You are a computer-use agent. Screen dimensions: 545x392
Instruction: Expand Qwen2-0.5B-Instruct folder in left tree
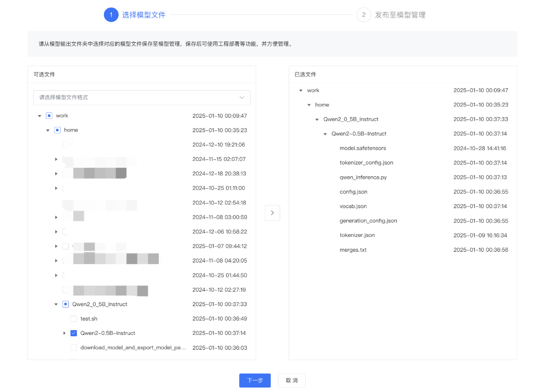[x=64, y=333]
